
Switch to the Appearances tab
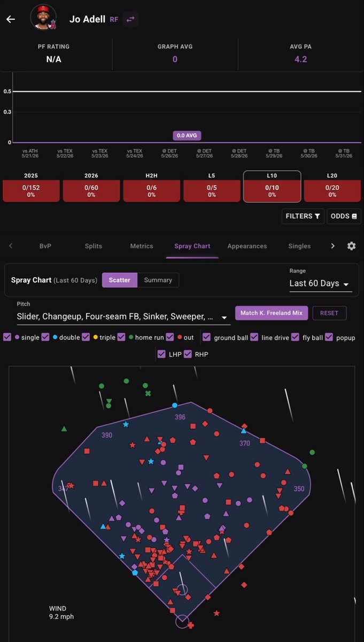(247, 246)
